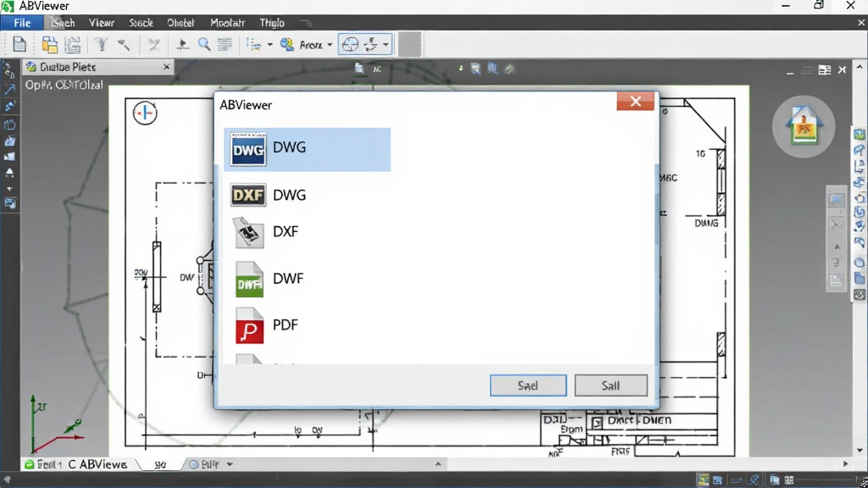Select the blue DWG file format icon
868x488 pixels.
[x=248, y=149]
